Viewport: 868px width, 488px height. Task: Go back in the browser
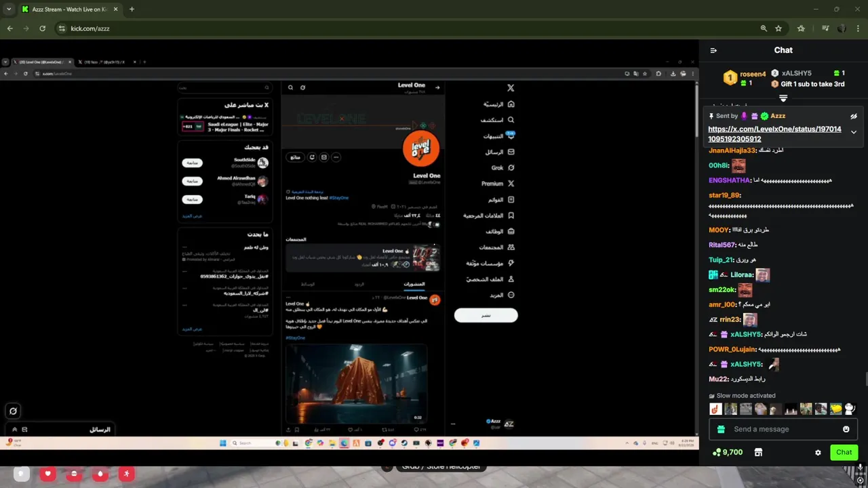coord(10,28)
